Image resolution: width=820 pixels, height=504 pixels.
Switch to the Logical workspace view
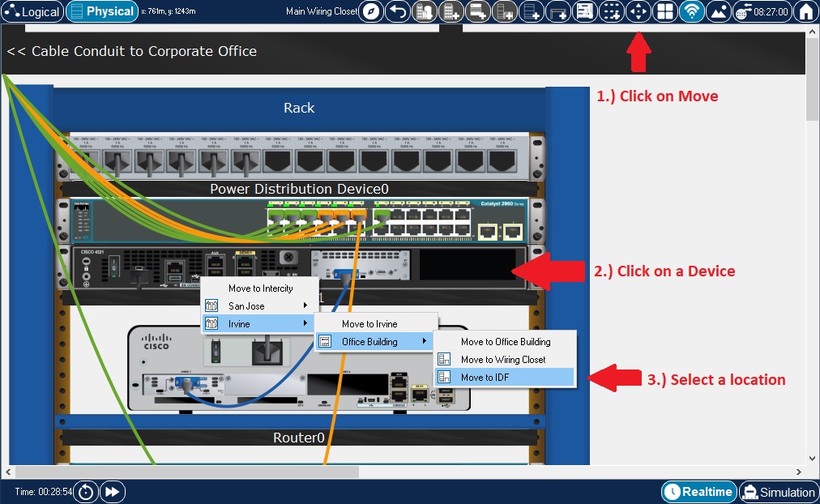pos(32,11)
